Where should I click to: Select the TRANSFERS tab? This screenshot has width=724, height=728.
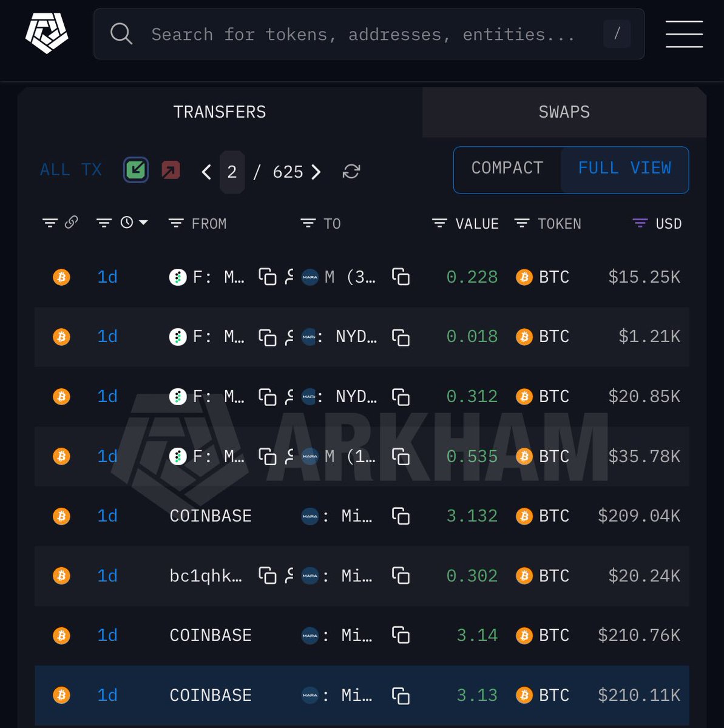(x=220, y=112)
